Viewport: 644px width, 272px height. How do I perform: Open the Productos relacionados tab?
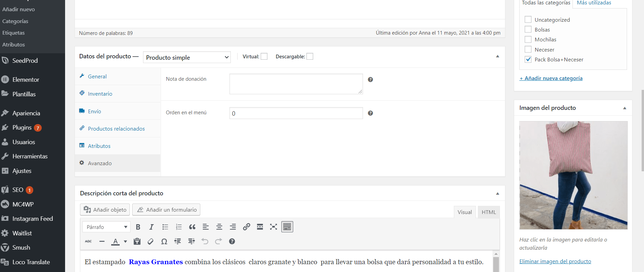(118, 129)
